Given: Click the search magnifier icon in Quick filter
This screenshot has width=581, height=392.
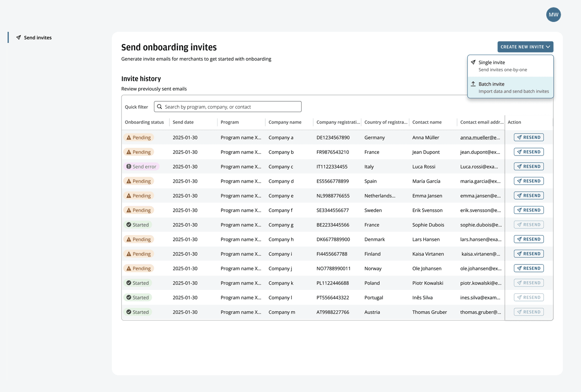Looking at the screenshot, I should [159, 107].
